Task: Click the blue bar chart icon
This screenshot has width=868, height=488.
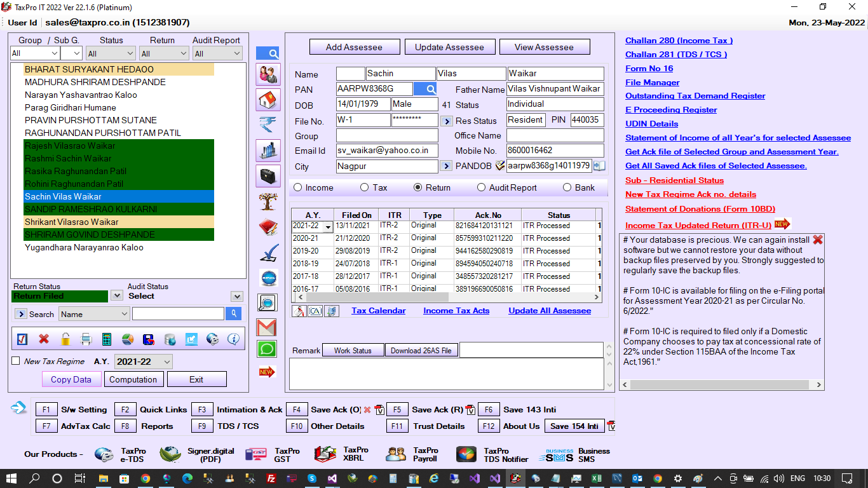Action: [268, 151]
